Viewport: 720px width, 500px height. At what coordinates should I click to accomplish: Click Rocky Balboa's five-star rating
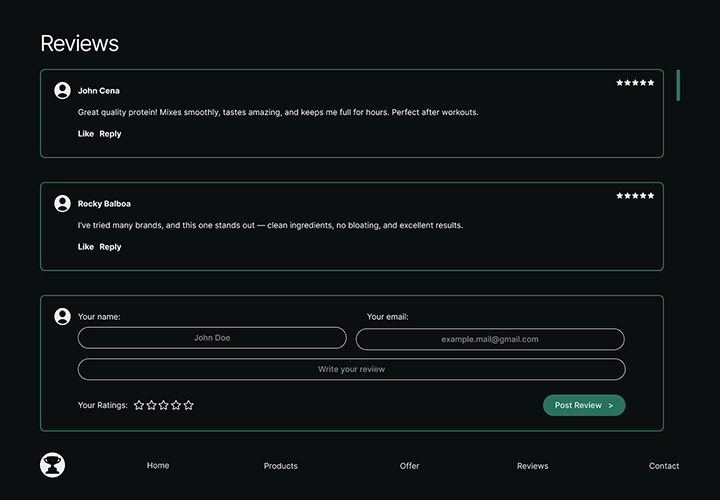[635, 196]
